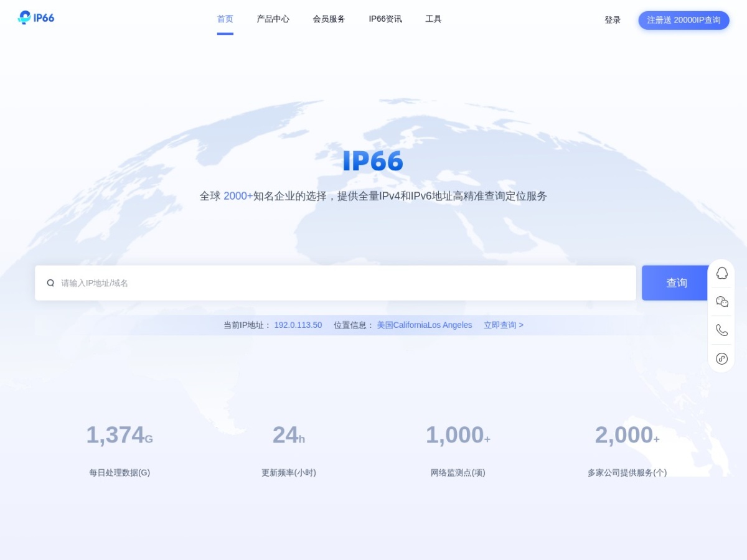Viewport: 747px width, 560px height.
Task: Click the 每日处理数据(G) label
Action: click(x=120, y=473)
